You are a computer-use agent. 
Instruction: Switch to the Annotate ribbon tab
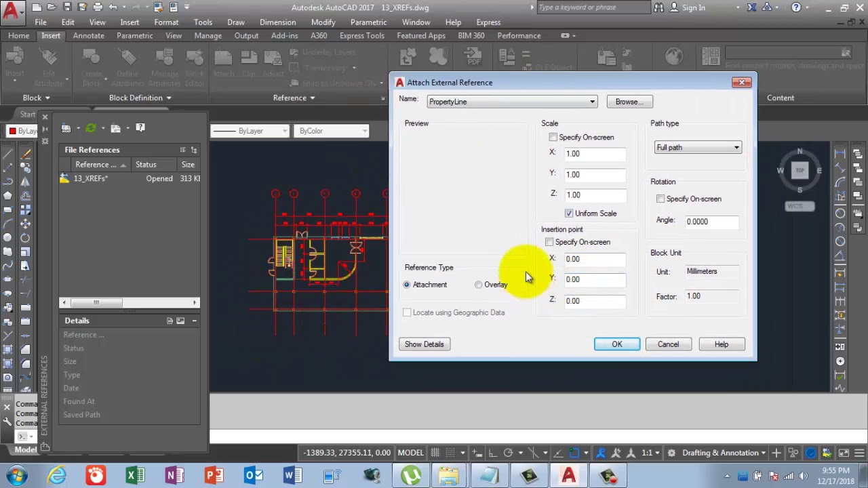pos(88,36)
